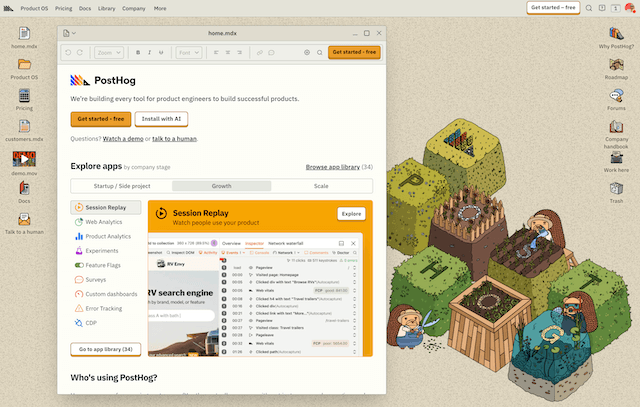The height and width of the screenshot is (407, 640).
Task: Open the Talk to a human envelope icon
Action: 24,219
